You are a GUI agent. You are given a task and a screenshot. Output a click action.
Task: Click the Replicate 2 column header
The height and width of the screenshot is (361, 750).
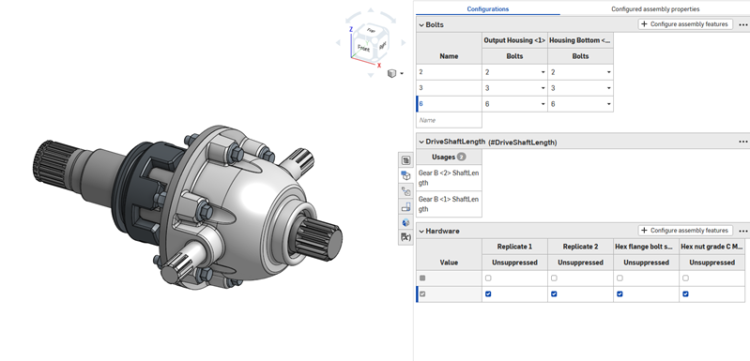click(580, 247)
